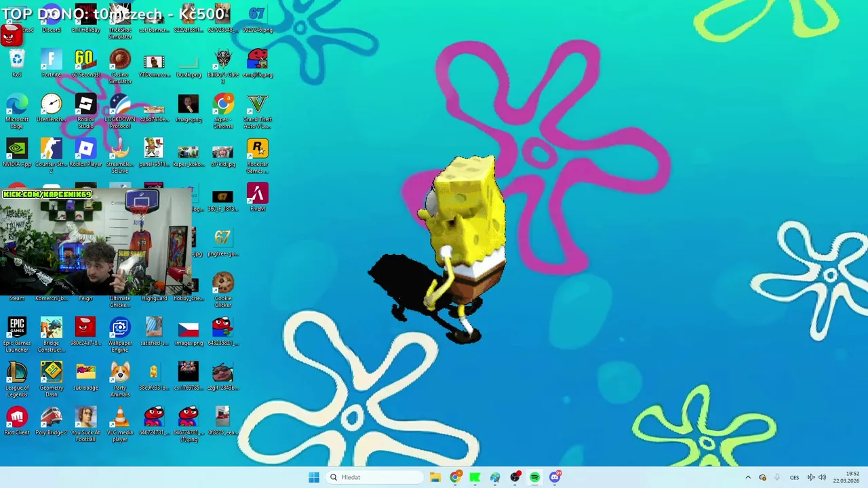Open Spotify from the taskbar
The image size is (868, 488).
click(x=534, y=477)
